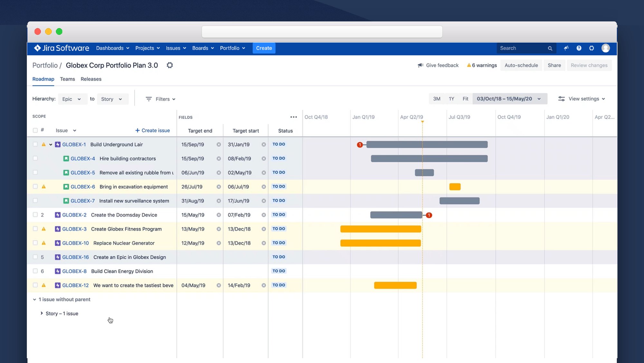This screenshot has height=363, width=644.
Task: Click the blue Create button
Action: [x=264, y=48]
